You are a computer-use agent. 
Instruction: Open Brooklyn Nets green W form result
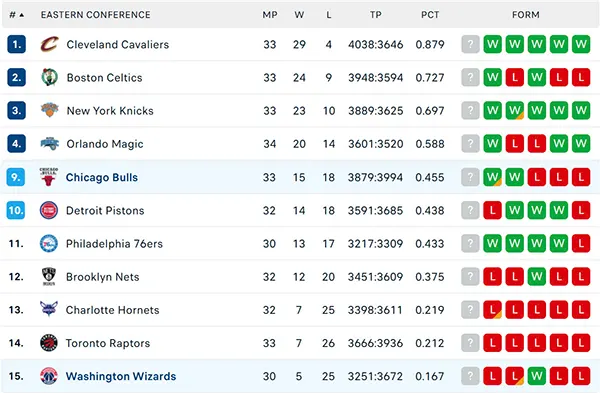536,276
